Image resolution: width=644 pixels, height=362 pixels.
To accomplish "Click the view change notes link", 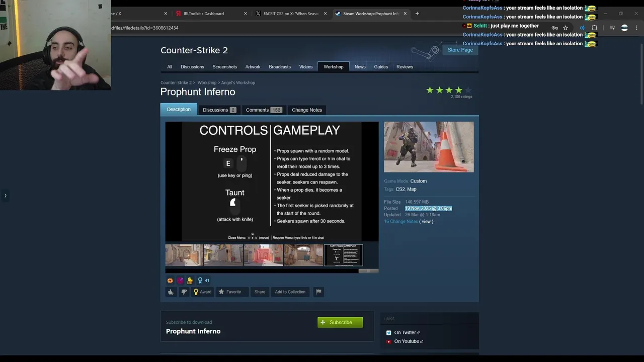I will pos(426,221).
